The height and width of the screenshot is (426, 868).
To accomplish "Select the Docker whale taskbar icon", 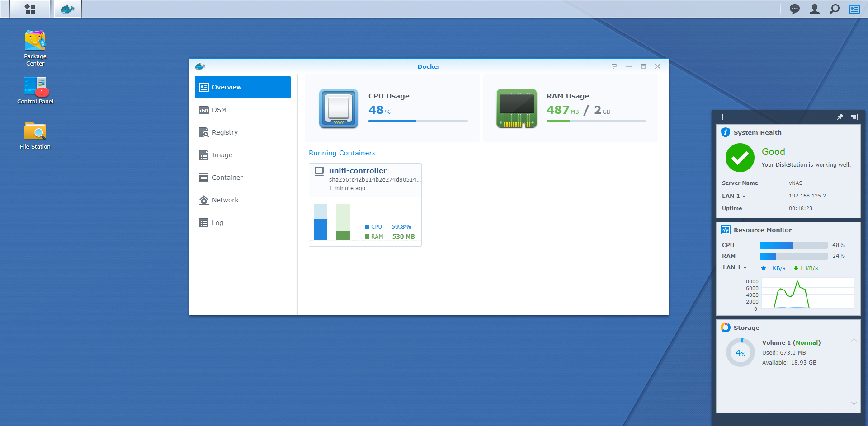I will tap(68, 9).
